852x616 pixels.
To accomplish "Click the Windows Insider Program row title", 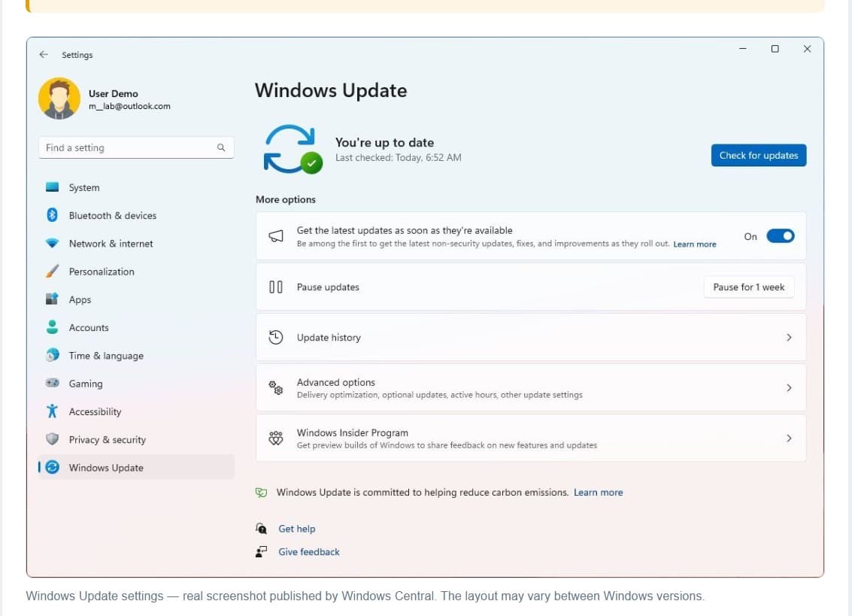I will pyautogui.click(x=352, y=432).
